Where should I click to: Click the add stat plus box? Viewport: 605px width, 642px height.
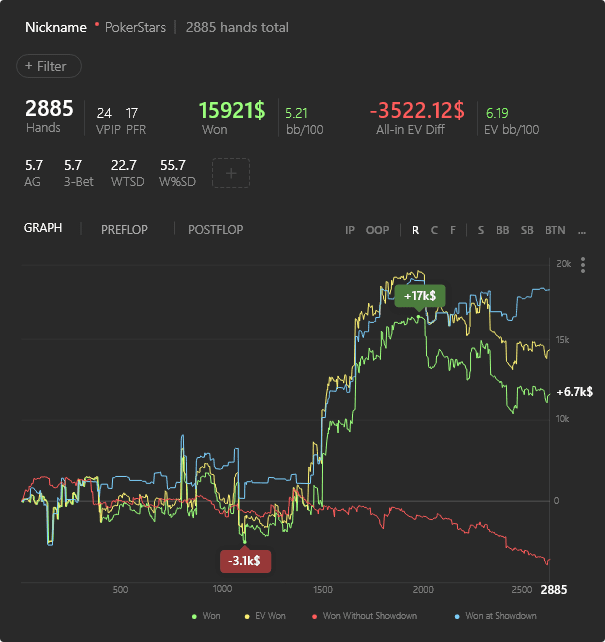tap(231, 173)
